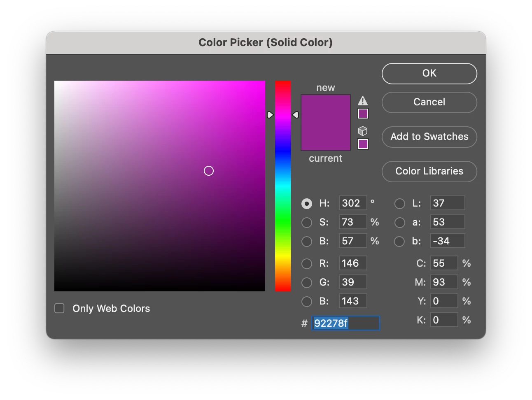Click the yellow Y percentage field
This screenshot has width=532, height=400.
pos(444,301)
